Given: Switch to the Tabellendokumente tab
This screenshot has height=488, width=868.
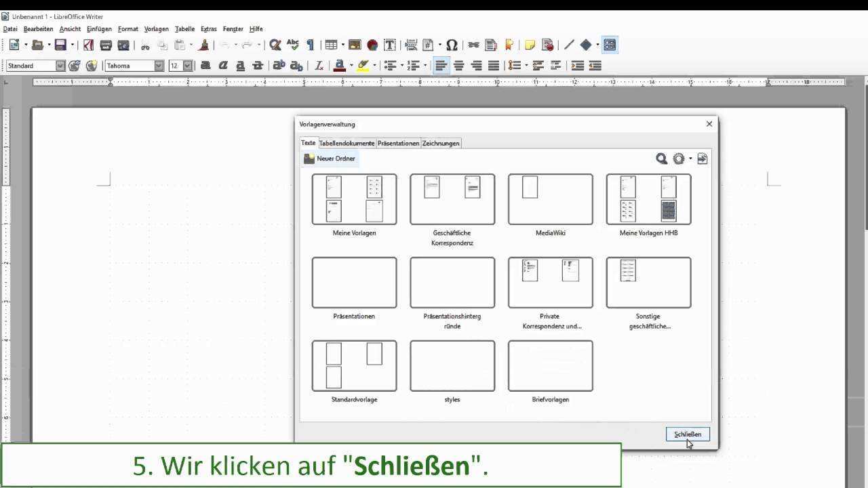Looking at the screenshot, I should click(x=347, y=143).
